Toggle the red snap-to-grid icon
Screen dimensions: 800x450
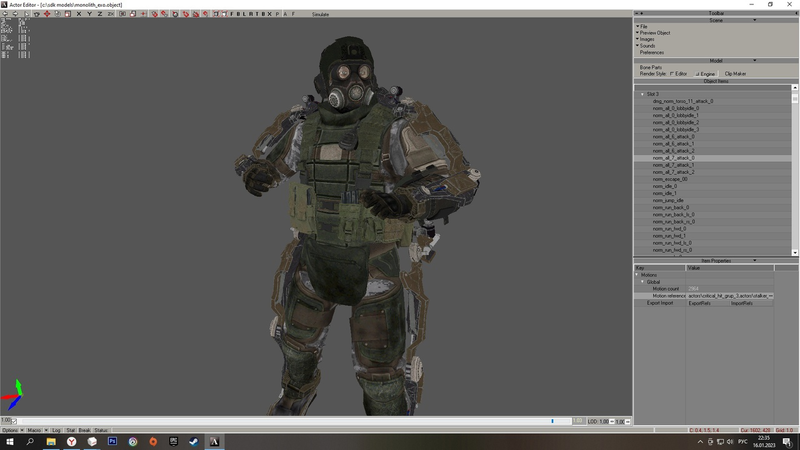point(154,14)
